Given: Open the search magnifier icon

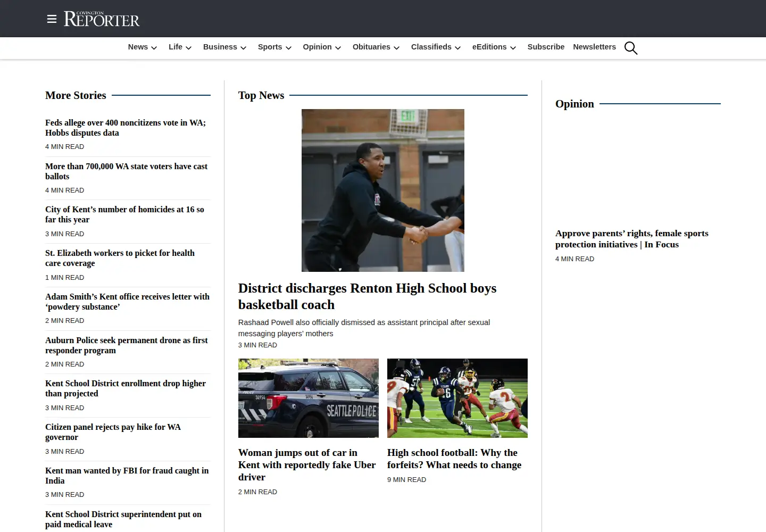Looking at the screenshot, I should click(631, 48).
